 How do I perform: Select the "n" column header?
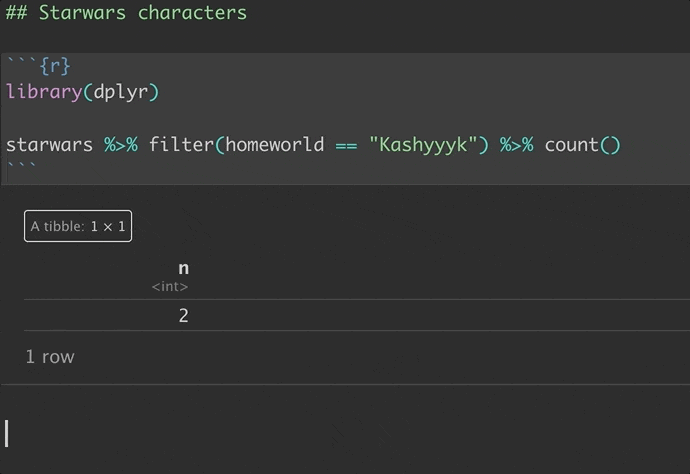[183, 268]
